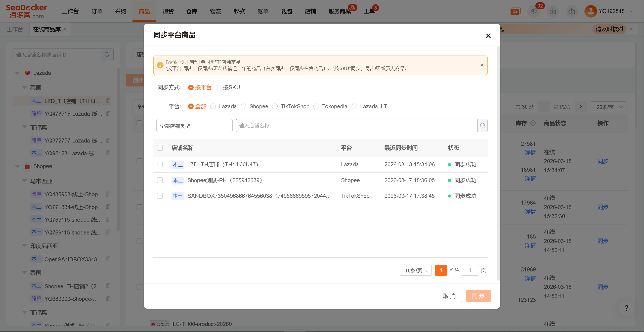Tick the select-all stores header checkbox
Viewport: 644px width, 332px height.
160,148
